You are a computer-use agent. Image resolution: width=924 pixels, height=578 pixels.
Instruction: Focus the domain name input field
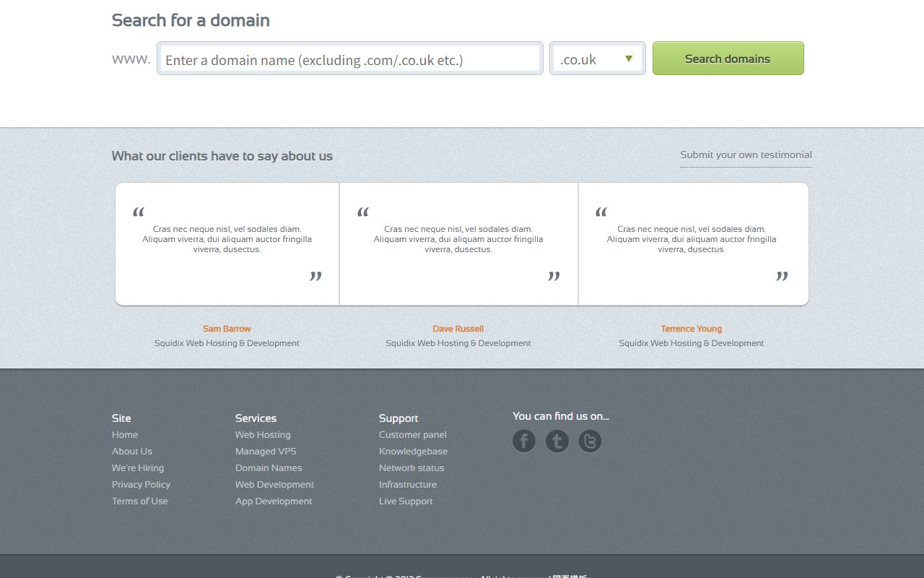350,59
